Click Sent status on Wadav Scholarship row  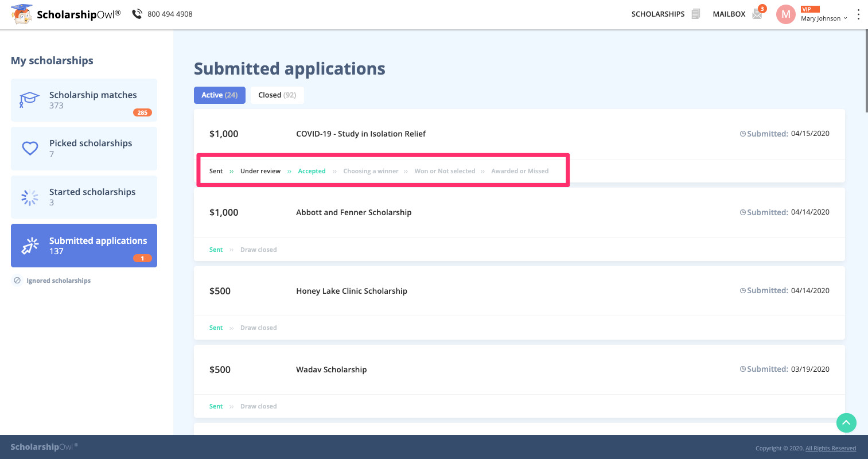click(216, 406)
